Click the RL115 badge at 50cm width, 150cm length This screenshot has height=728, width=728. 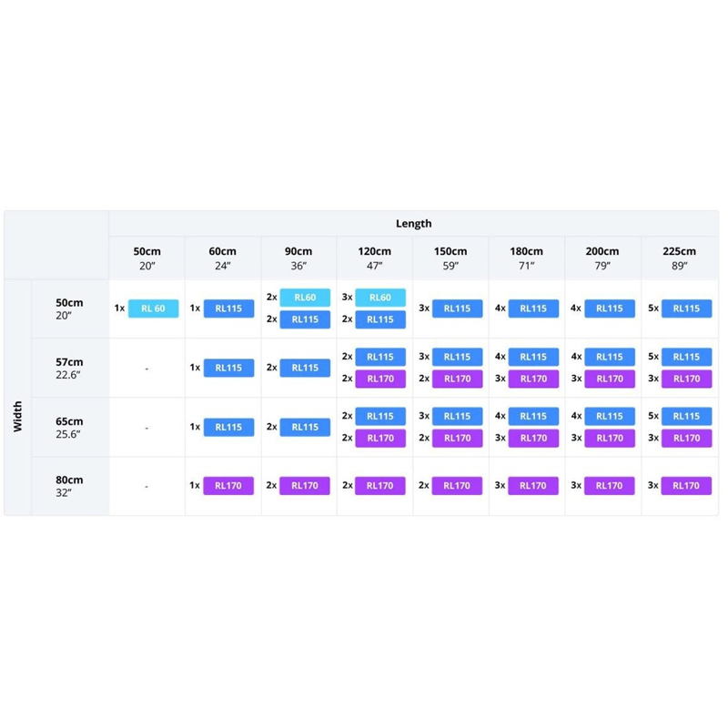pyautogui.click(x=458, y=308)
